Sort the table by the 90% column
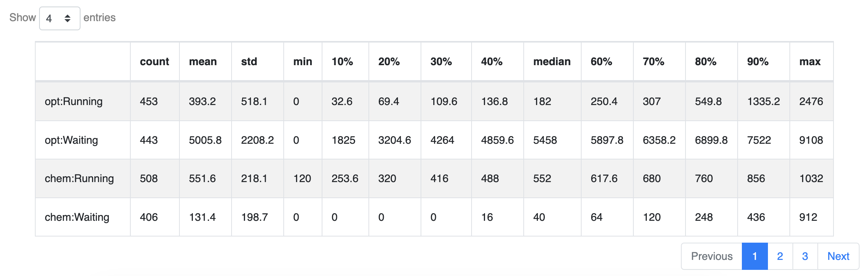Viewport: 868px width, 276px height. click(x=759, y=61)
